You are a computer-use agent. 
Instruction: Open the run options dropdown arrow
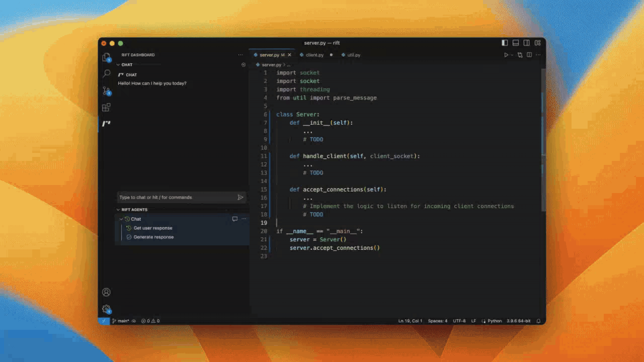pyautogui.click(x=512, y=55)
